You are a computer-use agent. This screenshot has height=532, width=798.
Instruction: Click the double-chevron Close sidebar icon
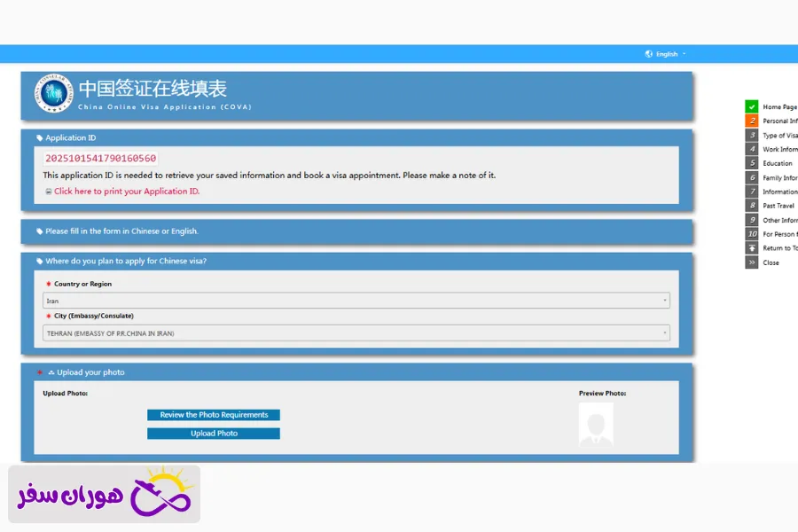click(752, 262)
